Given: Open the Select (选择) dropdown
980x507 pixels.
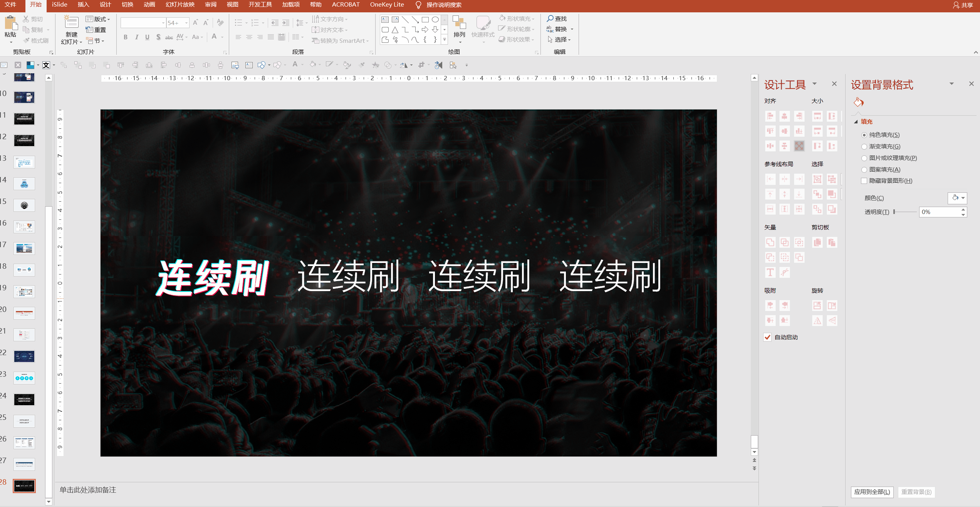Looking at the screenshot, I should pos(559,39).
